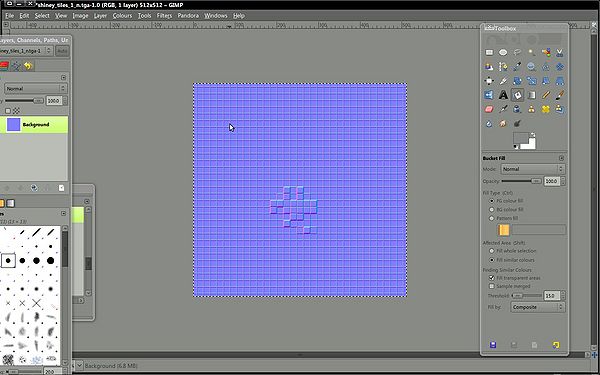
Task: Select the Rotate tool
Action: pyautogui.click(x=517, y=81)
